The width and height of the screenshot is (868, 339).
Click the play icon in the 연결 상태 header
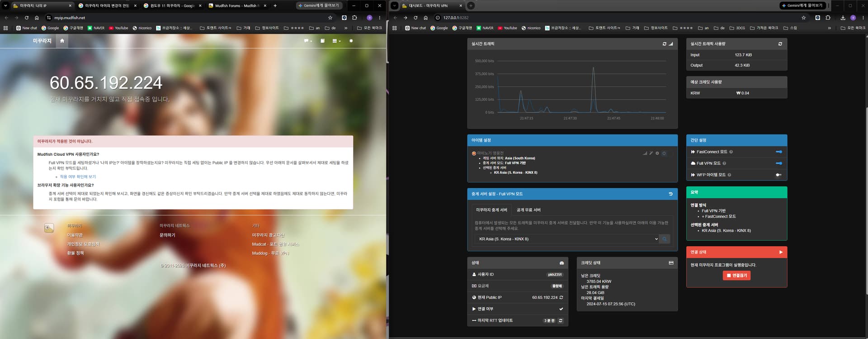(x=781, y=252)
